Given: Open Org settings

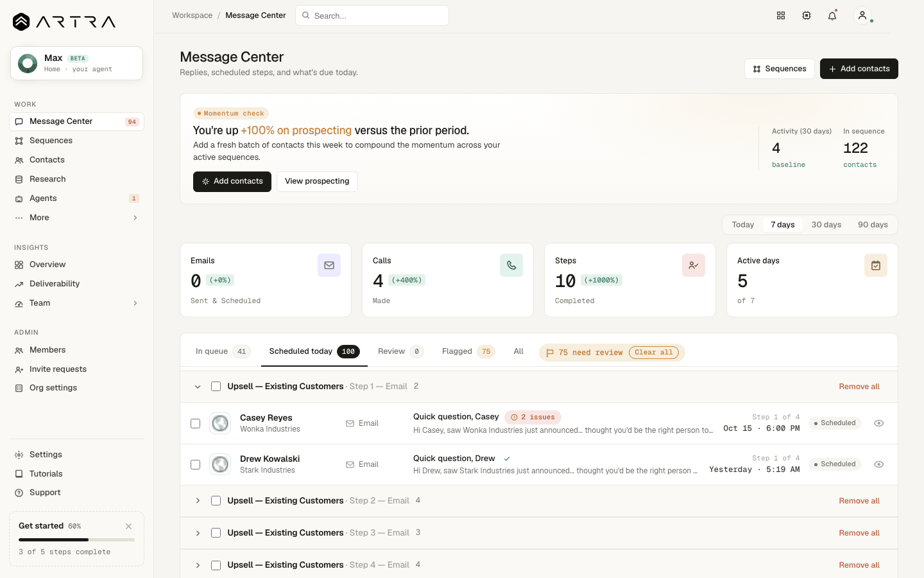Looking at the screenshot, I should (76, 388).
